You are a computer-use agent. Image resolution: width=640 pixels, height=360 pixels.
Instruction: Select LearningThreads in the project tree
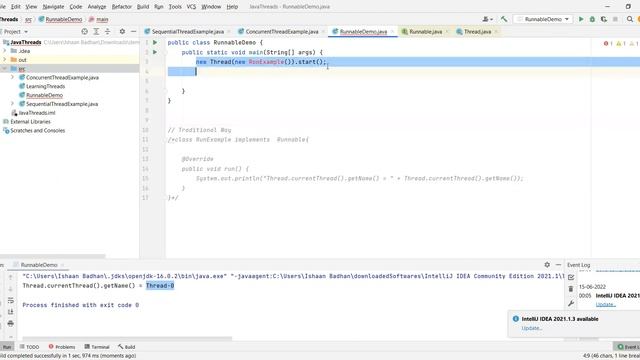[x=45, y=86]
